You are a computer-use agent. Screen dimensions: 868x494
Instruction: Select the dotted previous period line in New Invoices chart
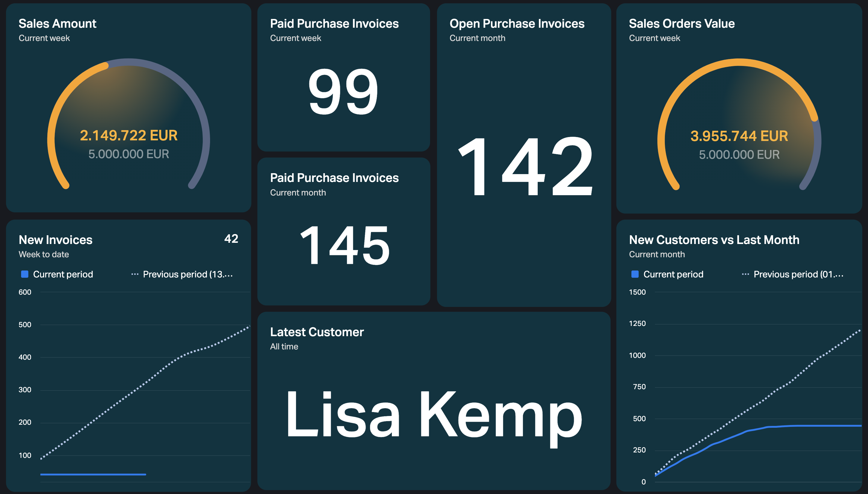[x=145, y=392]
